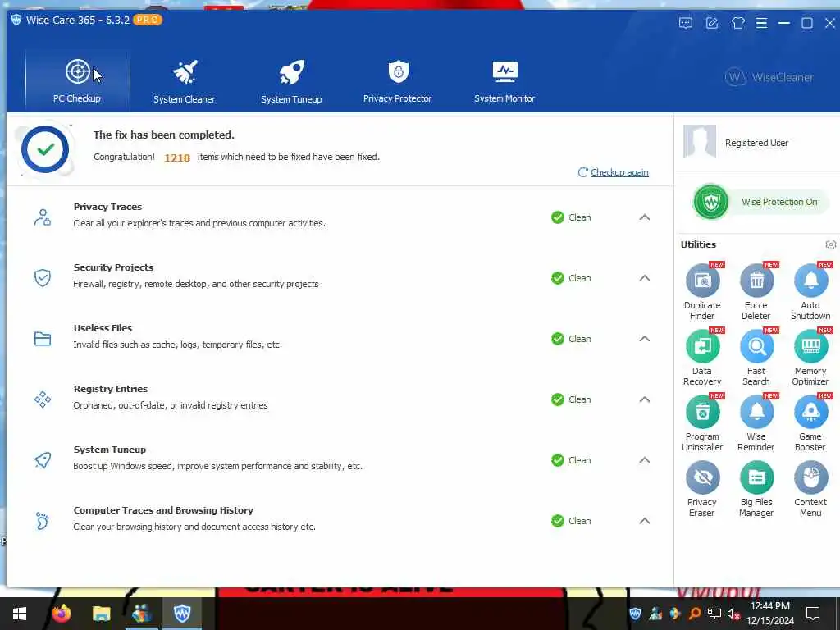Image resolution: width=840 pixels, height=630 pixels.
Task: Collapse the Registry Entries section
Action: click(645, 399)
